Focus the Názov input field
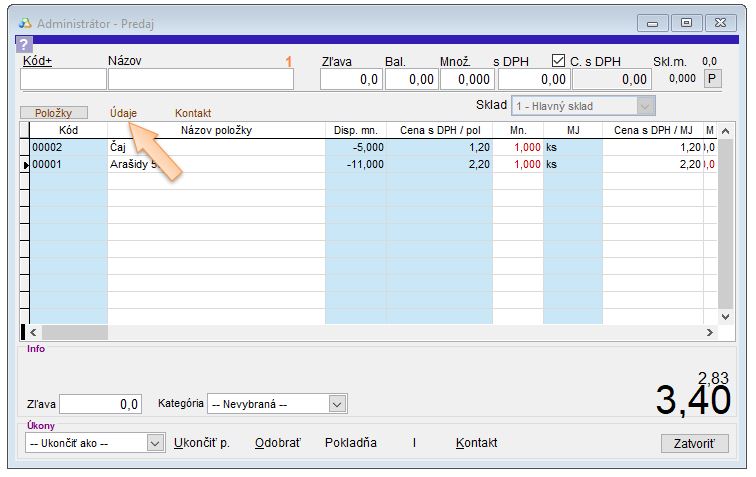 (x=186, y=79)
